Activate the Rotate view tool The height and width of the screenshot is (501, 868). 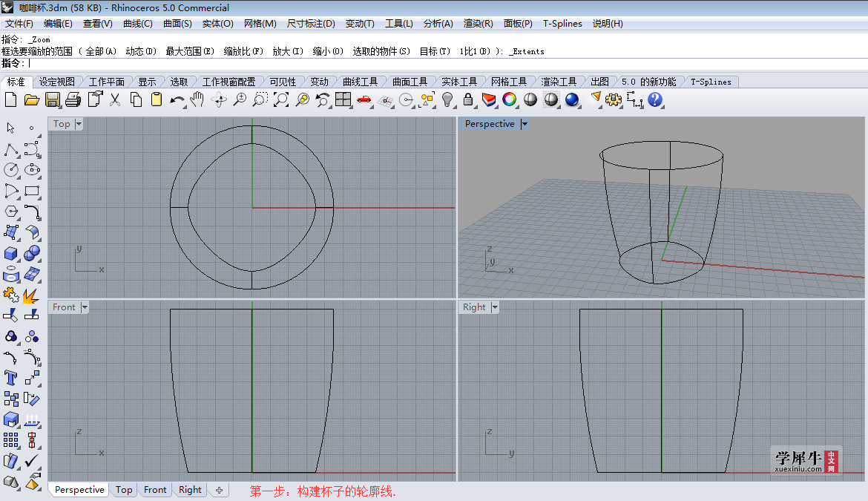point(219,99)
